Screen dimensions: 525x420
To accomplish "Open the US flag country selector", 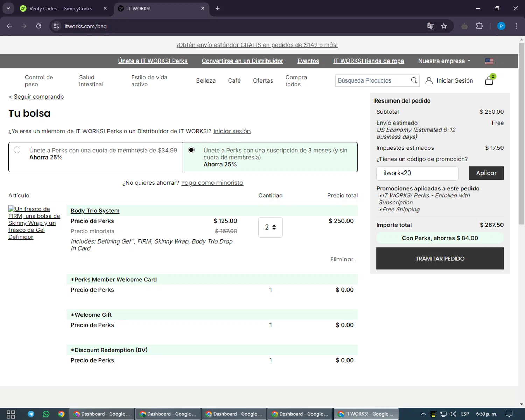I will [x=489, y=61].
